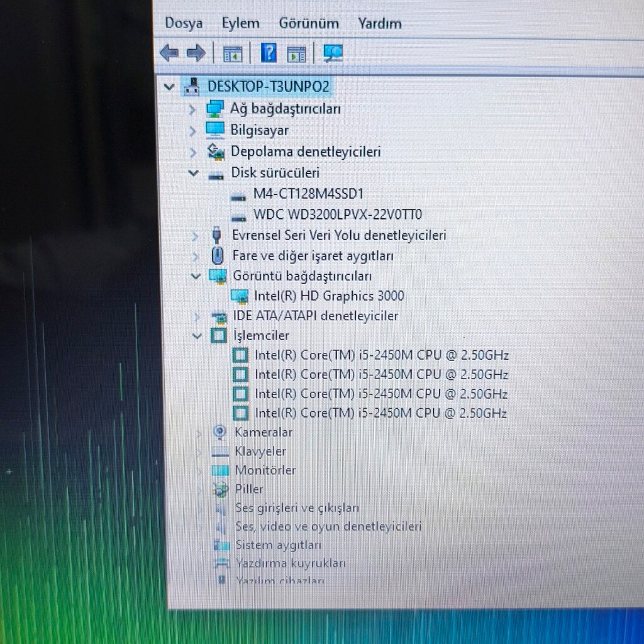
Task: Scan for hardware changes monitor icon
Action: click(333, 53)
